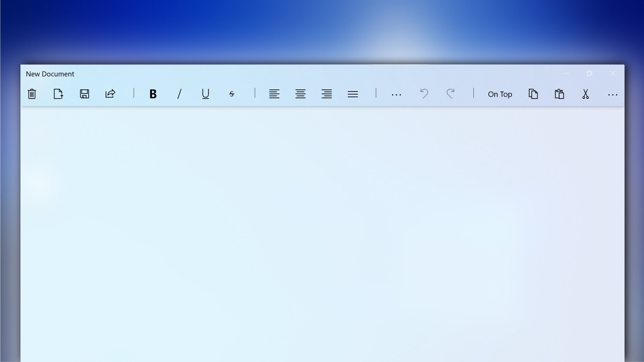Paste from clipboard
The height and width of the screenshot is (362, 644).
click(x=559, y=94)
